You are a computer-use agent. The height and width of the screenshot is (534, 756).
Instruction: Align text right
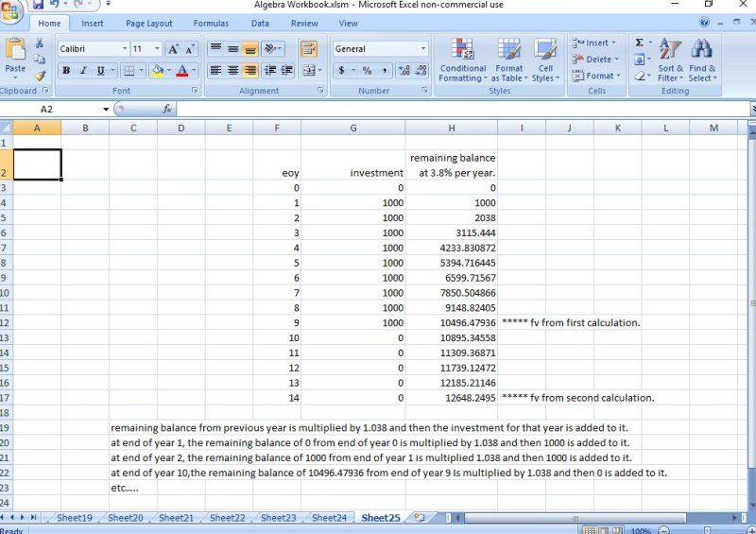click(249, 71)
